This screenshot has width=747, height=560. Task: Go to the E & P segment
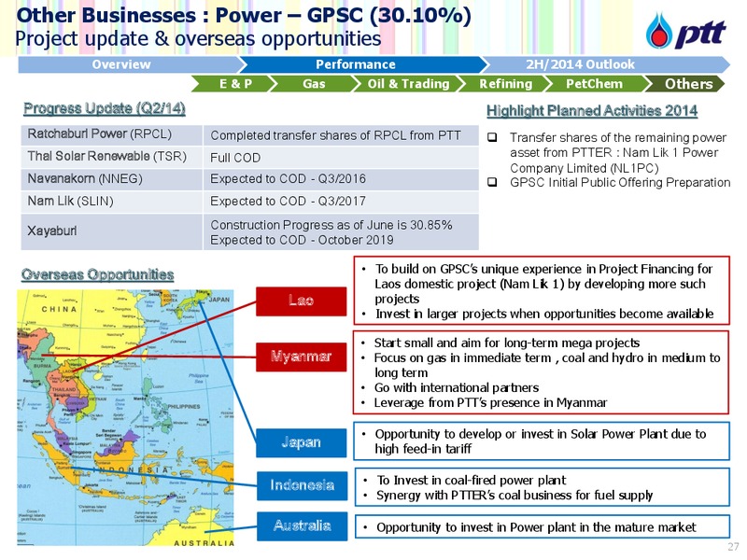[234, 84]
